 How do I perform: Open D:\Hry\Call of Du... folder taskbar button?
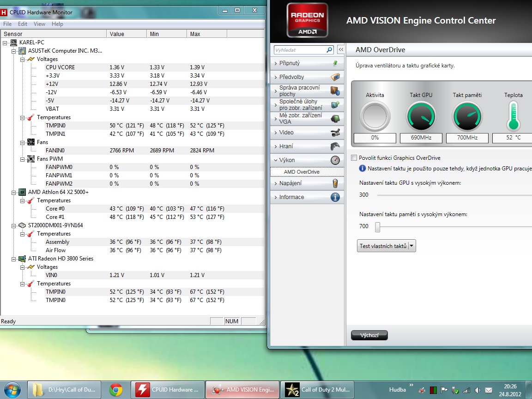click(64, 390)
